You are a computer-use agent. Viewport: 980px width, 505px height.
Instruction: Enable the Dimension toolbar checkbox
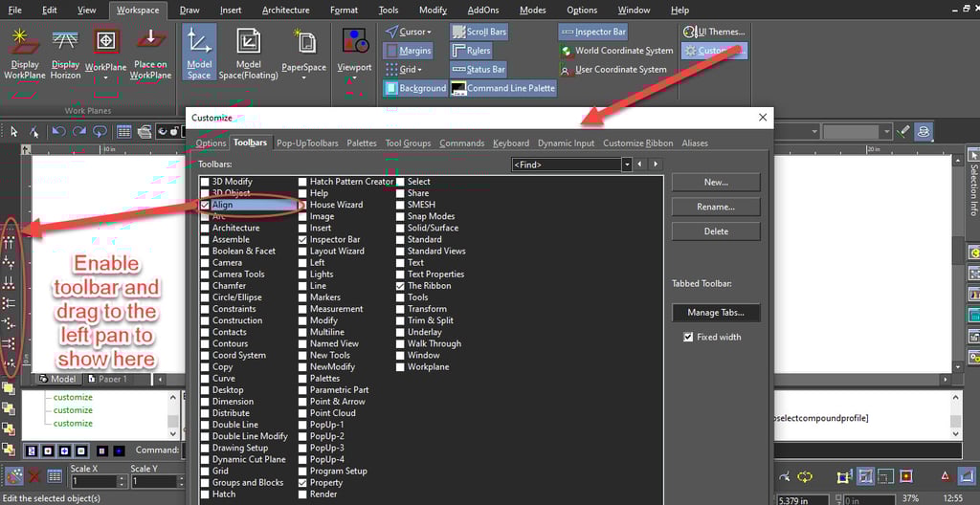coord(205,402)
